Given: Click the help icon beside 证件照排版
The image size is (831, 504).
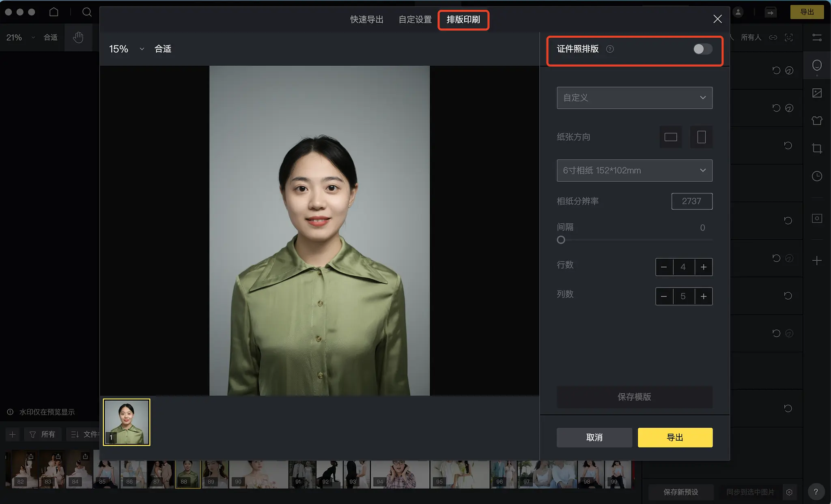Looking at the screenshot, I should 610,49.
